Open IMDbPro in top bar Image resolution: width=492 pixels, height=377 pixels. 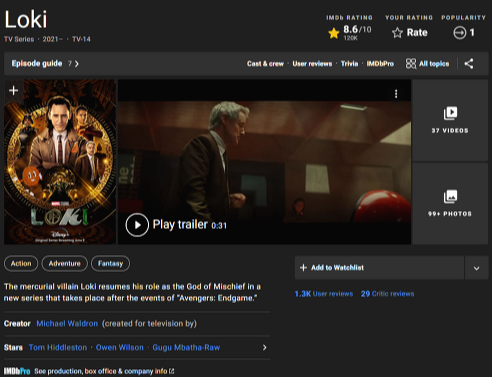tap(380, 64)
